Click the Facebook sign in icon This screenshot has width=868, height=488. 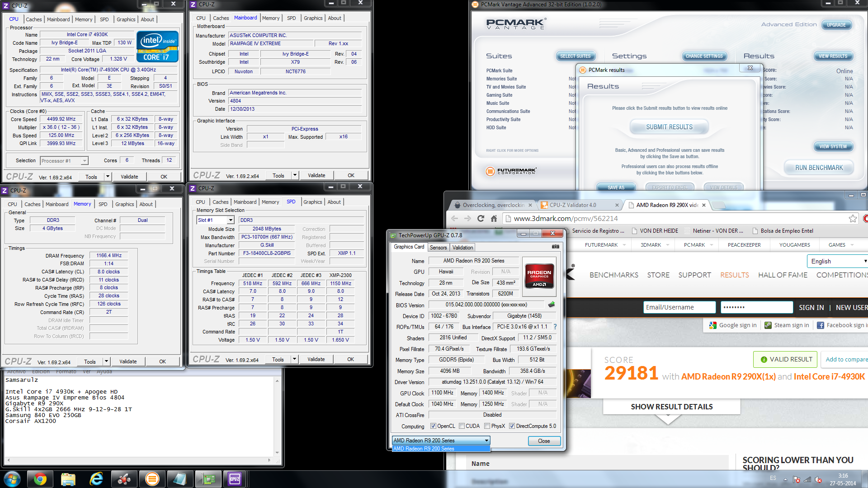(x=820, y=325)
